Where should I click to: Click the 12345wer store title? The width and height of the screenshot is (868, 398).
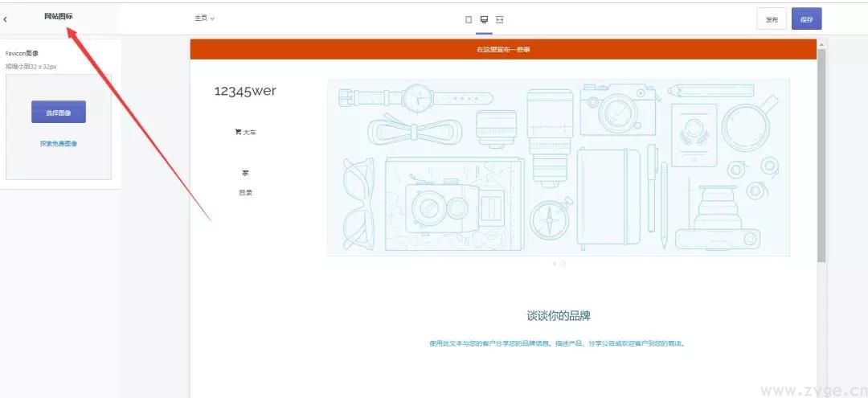click(245, 91)
